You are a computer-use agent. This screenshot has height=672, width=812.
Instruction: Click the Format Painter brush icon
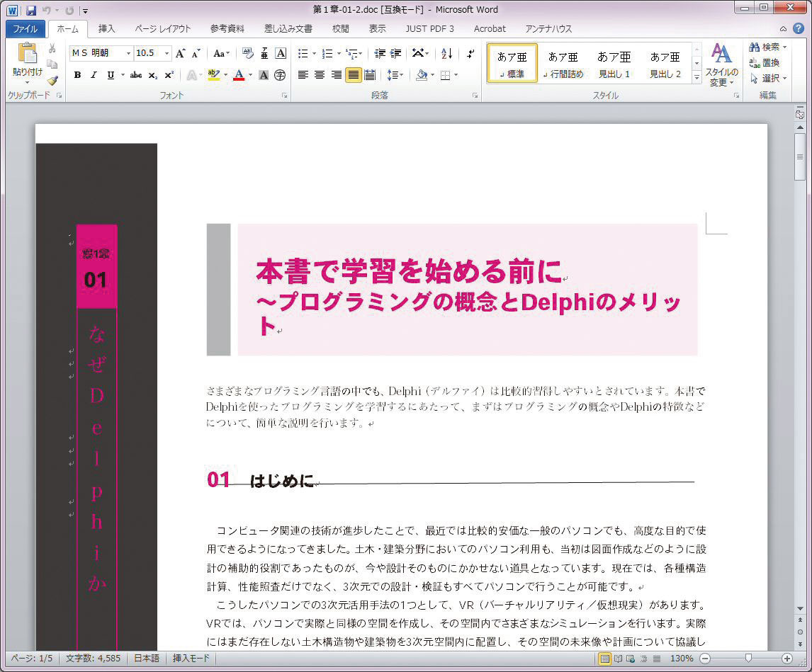coord(52,80)
